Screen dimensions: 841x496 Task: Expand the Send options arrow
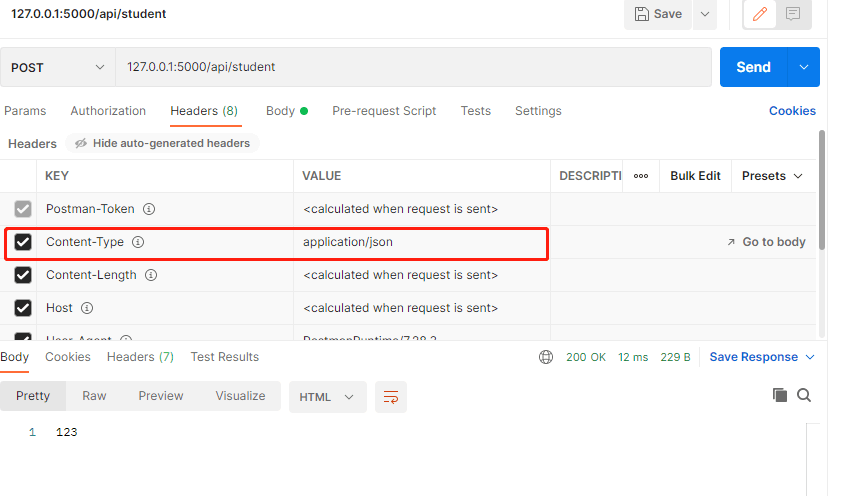coord(803,67)
